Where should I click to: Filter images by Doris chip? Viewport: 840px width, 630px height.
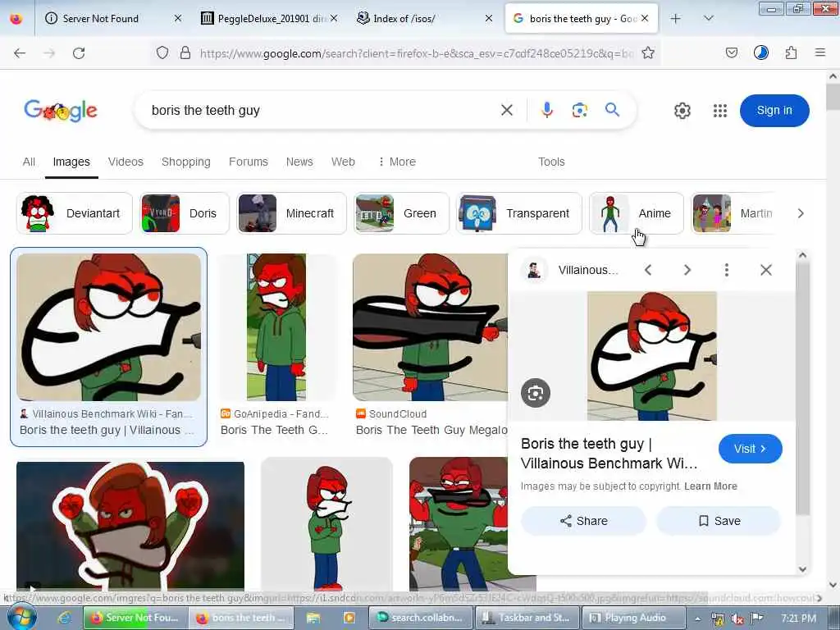click(185, 213)
